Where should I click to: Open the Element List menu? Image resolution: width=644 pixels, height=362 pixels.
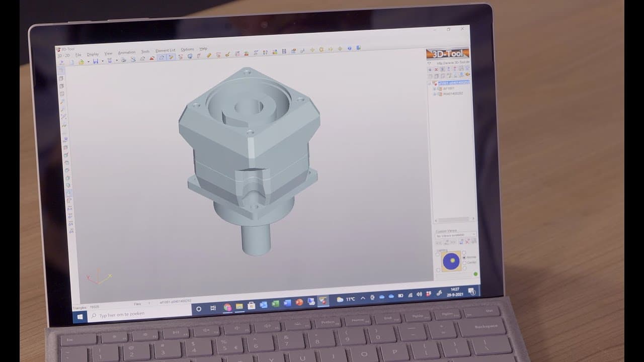166,50
